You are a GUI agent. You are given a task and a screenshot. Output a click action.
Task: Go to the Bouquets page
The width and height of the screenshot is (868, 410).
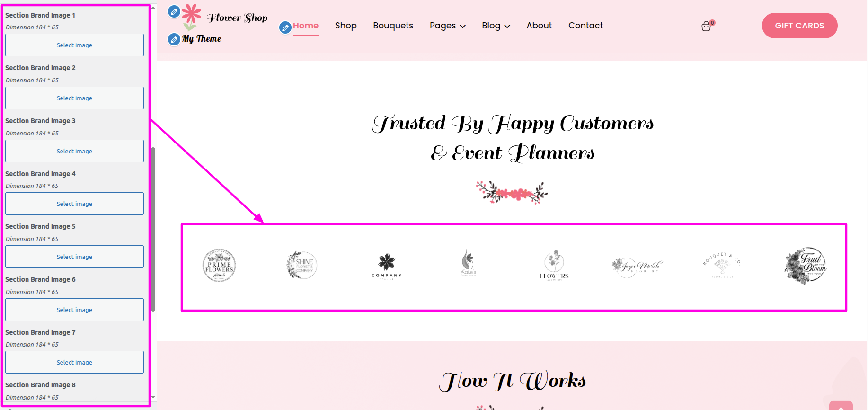tap(393, 26)
